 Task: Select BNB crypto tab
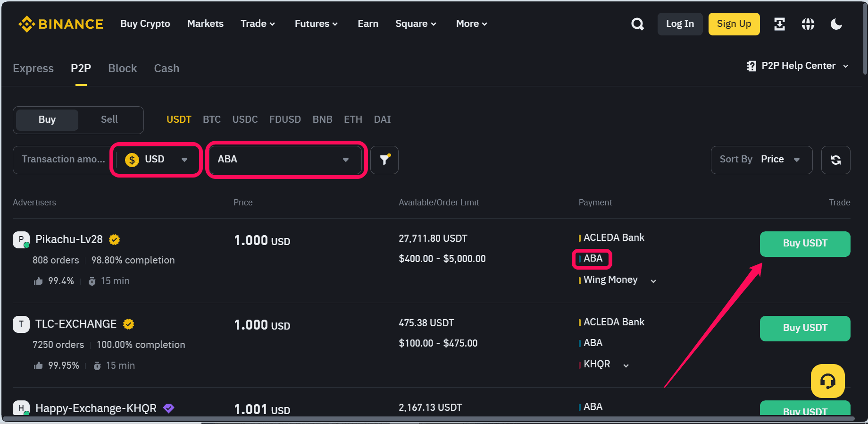click(x=322, y=119)
